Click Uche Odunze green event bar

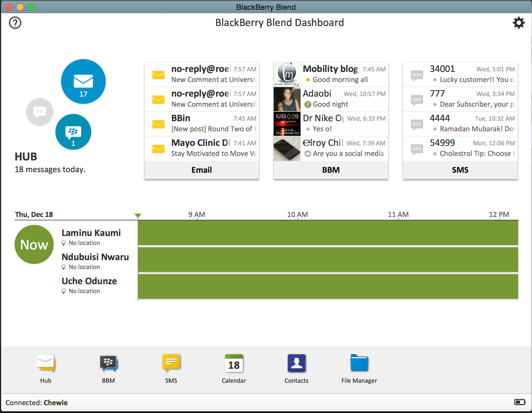click(328, 286)
